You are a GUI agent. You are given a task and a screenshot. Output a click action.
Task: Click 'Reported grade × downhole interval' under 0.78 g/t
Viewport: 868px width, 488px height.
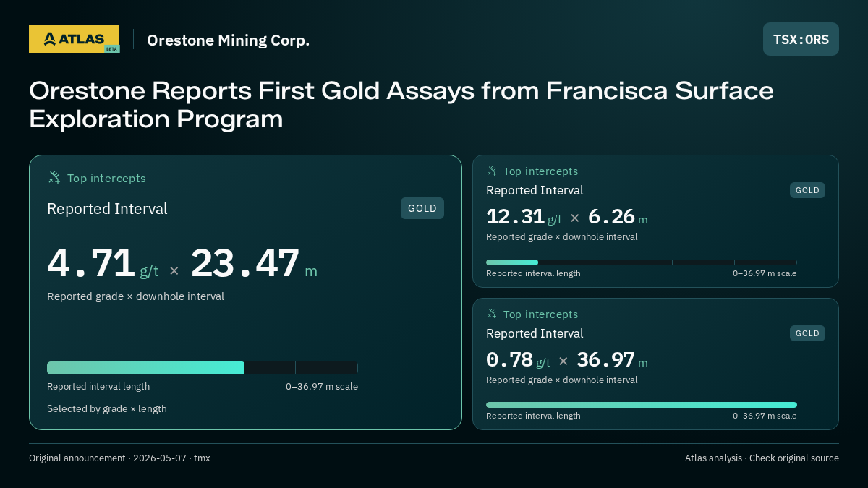[562, 380]
